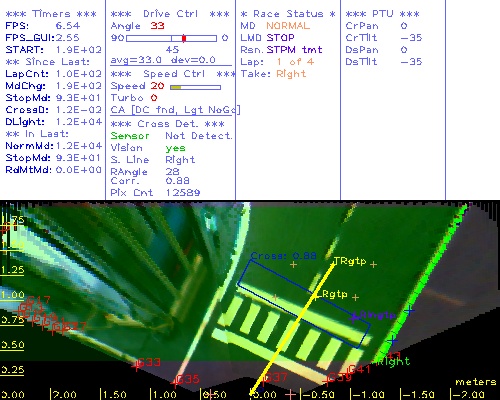The image size is (500, 400).
Task: Select the G41 marker by the green edge
Action: click(x=359, y=369)
